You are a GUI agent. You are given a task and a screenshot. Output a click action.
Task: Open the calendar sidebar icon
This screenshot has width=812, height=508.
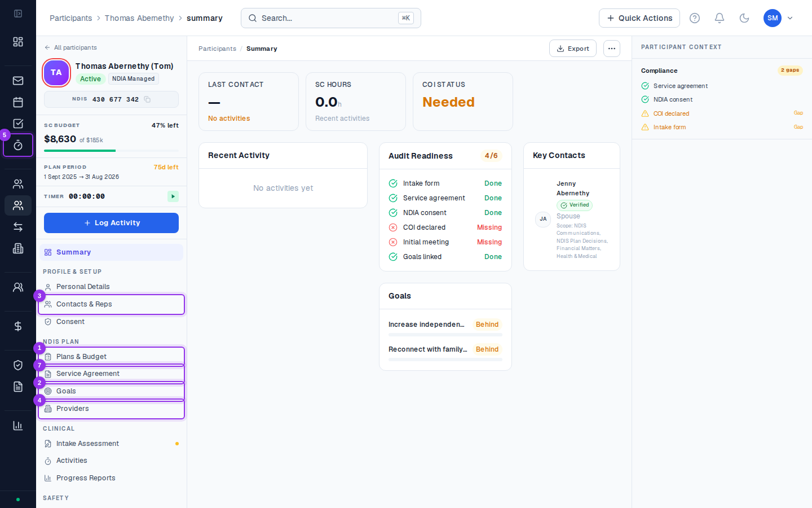click(x=18, y=102)
